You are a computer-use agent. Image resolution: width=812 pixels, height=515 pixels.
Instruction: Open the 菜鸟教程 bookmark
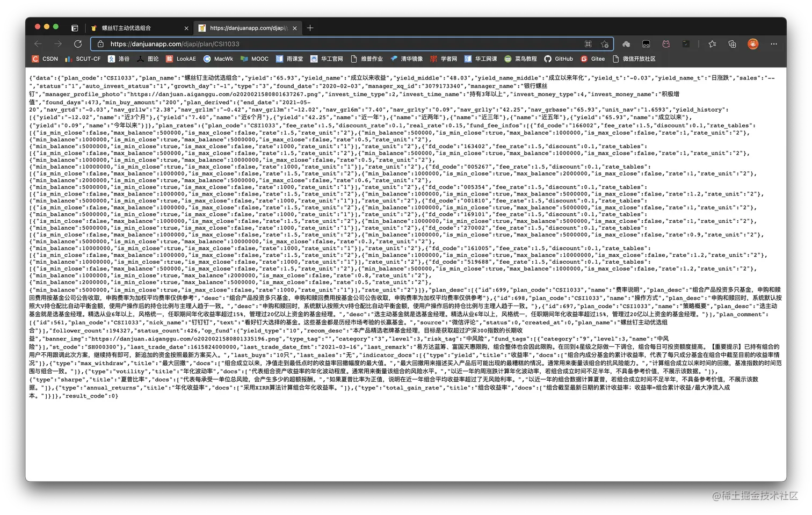pyautogui.click(x=520, y=59)
